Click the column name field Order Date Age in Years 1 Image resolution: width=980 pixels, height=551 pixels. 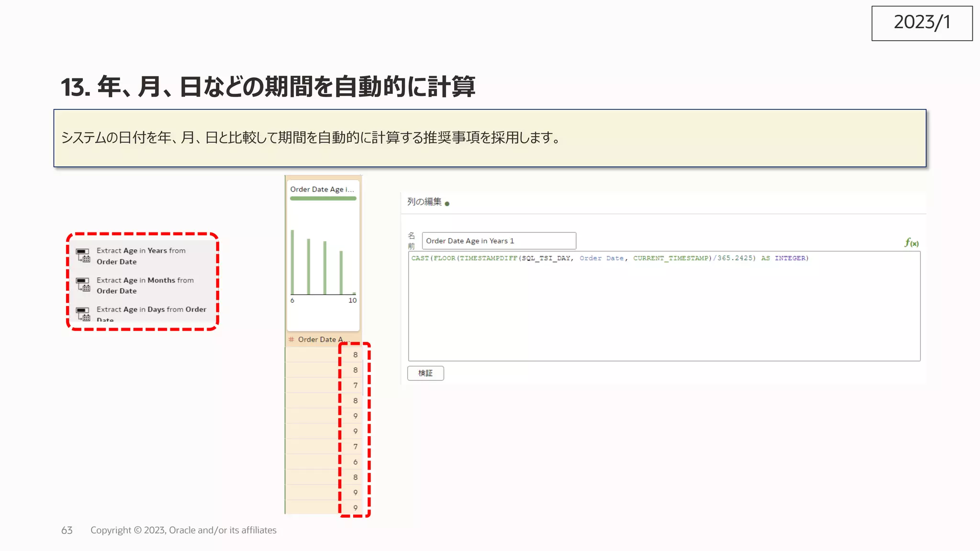click(x=499, y=241)
